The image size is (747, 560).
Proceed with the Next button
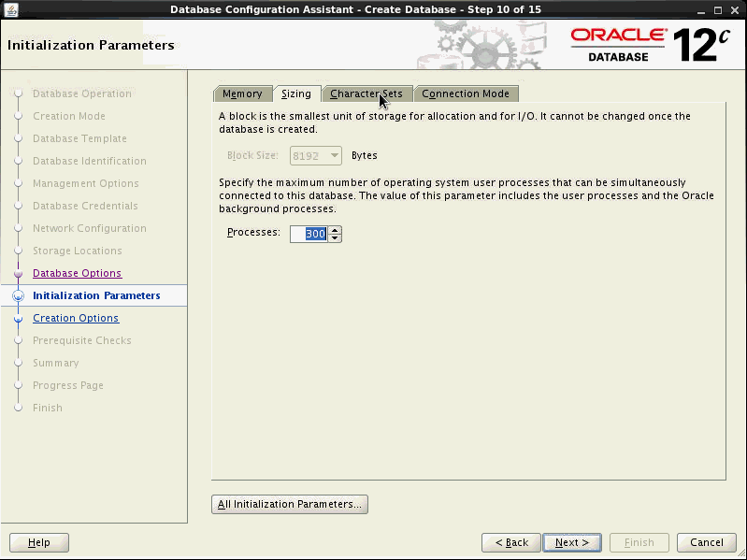(x=572, y=542)
